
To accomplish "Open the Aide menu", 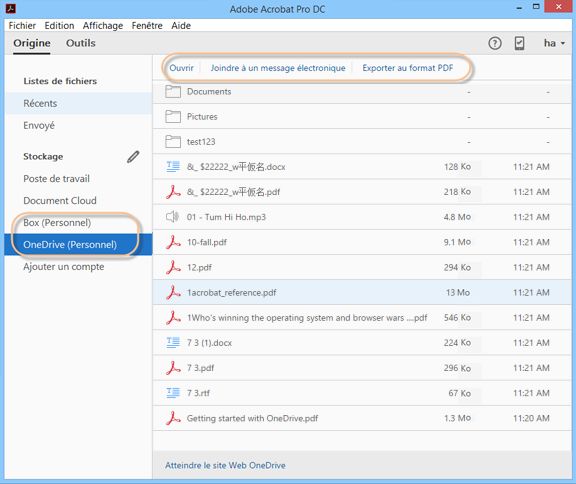I will click(181, 25).
